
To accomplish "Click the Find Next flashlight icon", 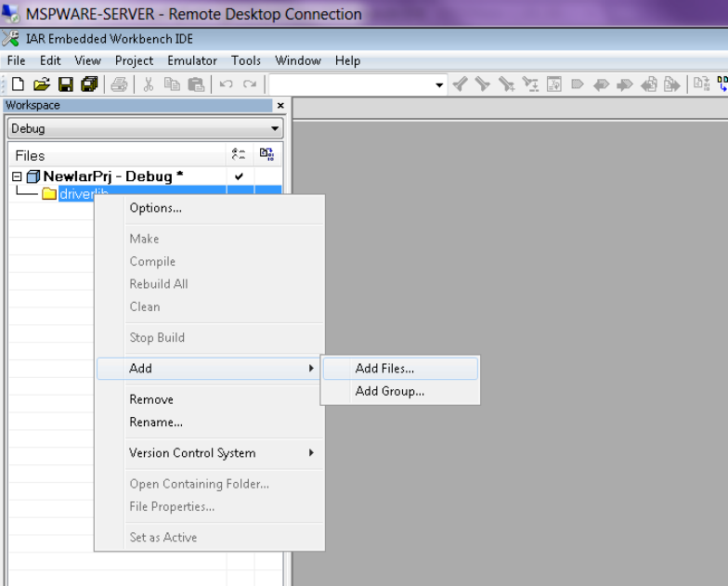I will 483,84.
